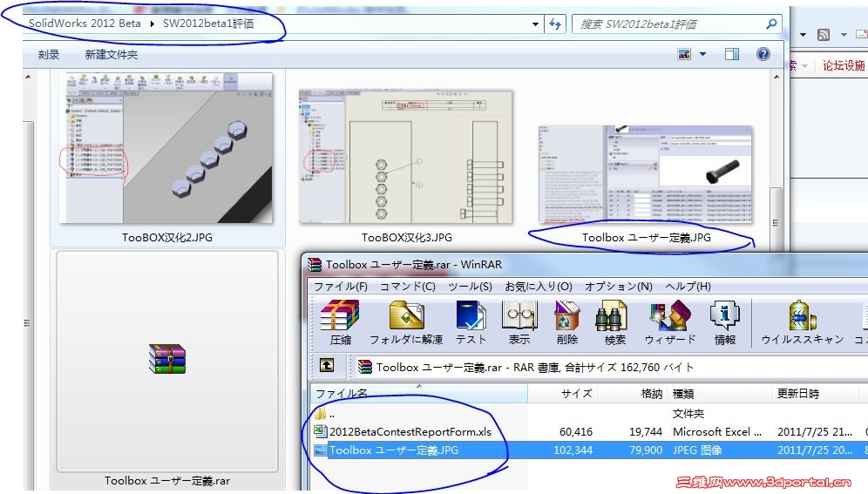The image size is (868, 494).
Task: Open dropdown arrow left of RSS icon
Action: (803, 34)
